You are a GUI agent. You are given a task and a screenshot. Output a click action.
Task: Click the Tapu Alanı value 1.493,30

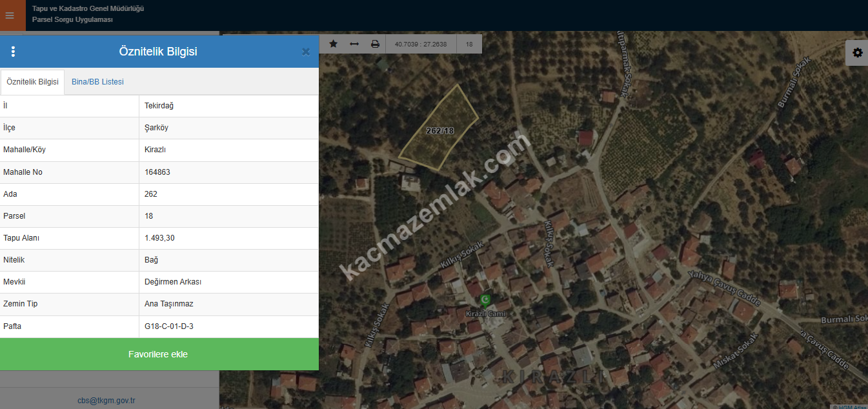pyautogui.click(x=159, y=238)
